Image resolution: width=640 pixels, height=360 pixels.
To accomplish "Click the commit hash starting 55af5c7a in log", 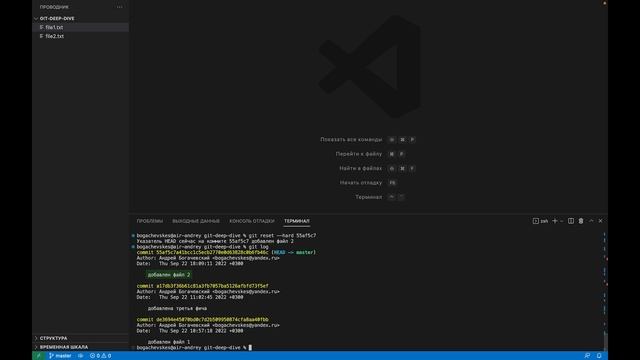I will tap(212, 252).
